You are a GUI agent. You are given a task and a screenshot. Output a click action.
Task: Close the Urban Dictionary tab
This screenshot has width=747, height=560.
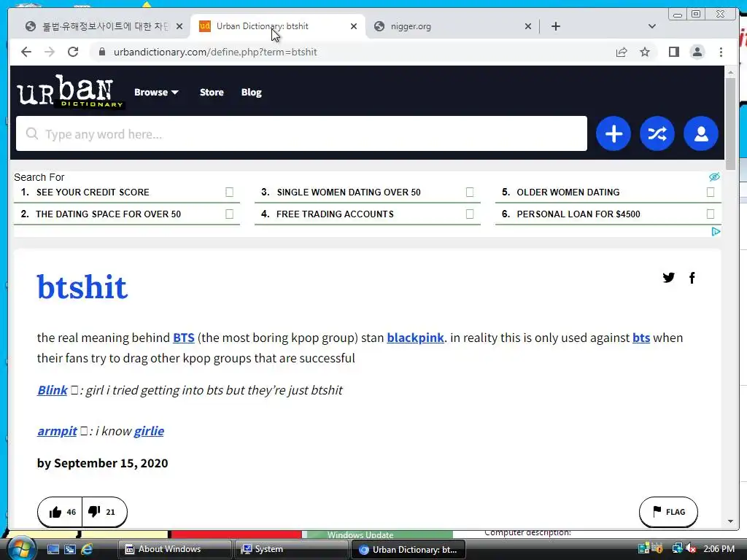[354, 26]
